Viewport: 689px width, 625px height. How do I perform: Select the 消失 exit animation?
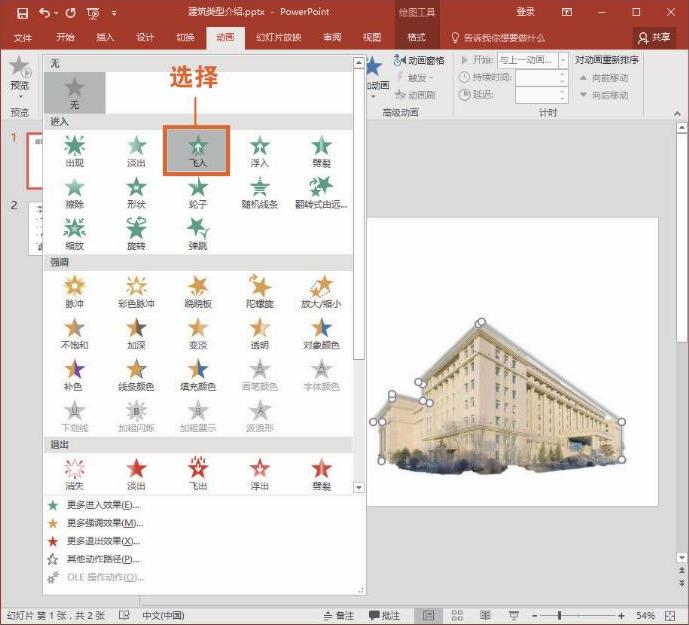pyautogui.click(x=74, y=474)
